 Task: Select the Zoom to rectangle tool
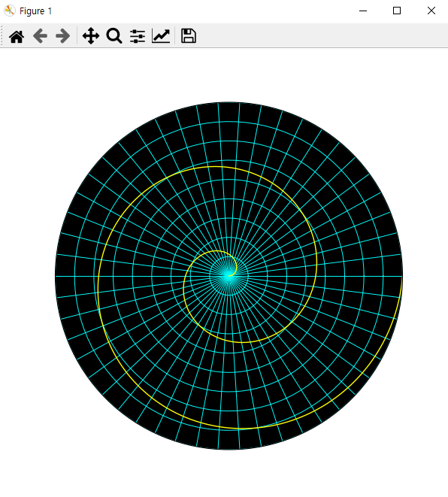[x=114, y=36]
